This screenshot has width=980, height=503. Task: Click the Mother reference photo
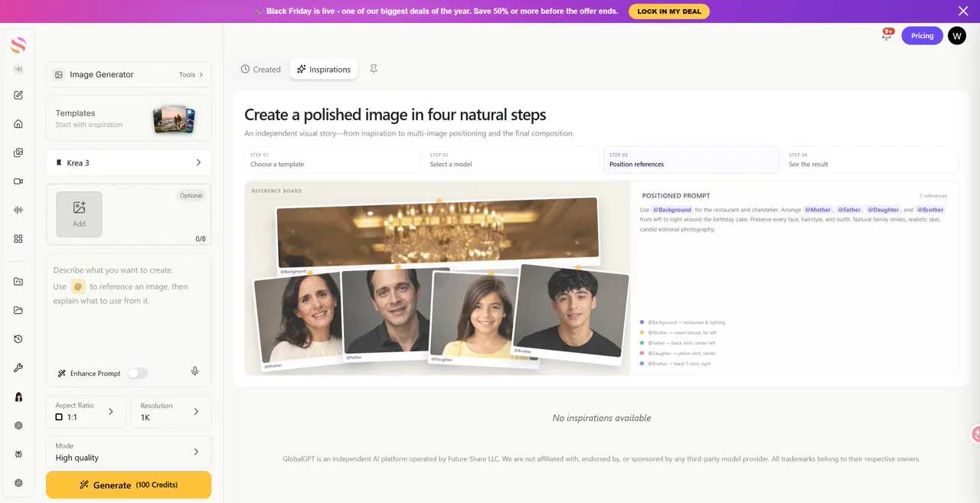tap(298, 318)
